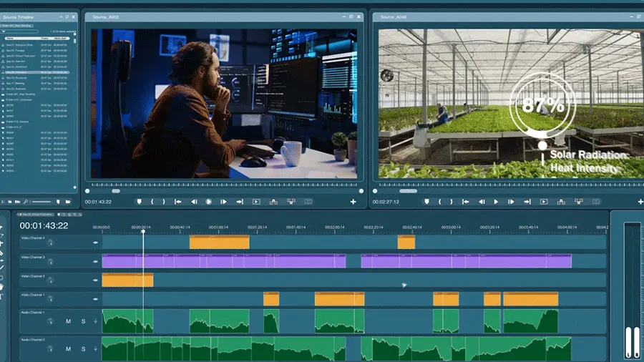Click the timeline playhead marker on the ruler

pyautogui.click(x=143, y=231)
